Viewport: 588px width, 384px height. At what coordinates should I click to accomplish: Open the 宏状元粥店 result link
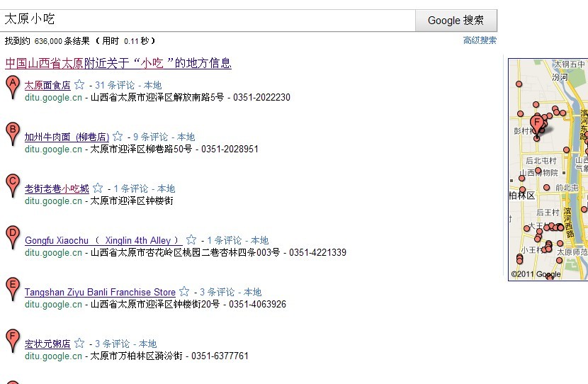point(47,344)
